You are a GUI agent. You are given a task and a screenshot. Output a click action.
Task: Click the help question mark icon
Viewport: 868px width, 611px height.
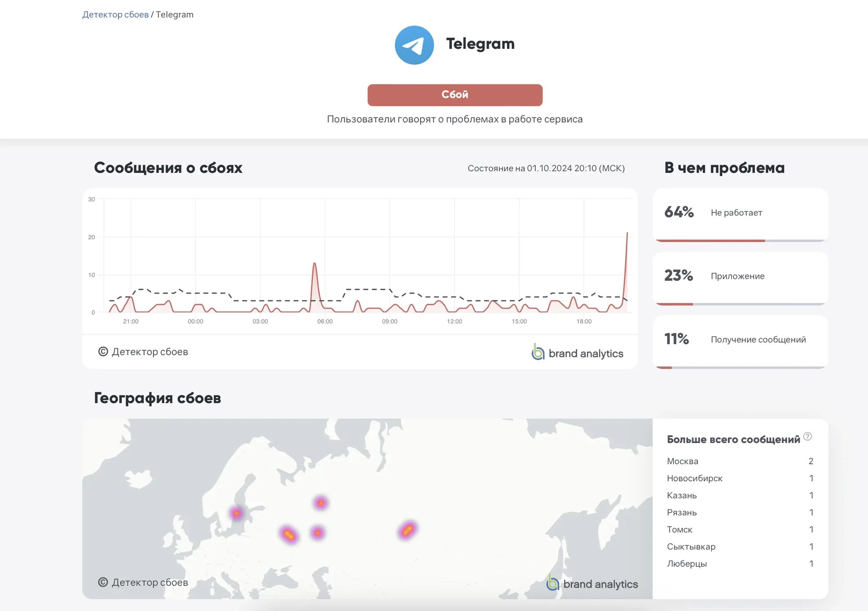tap(807, 436)
